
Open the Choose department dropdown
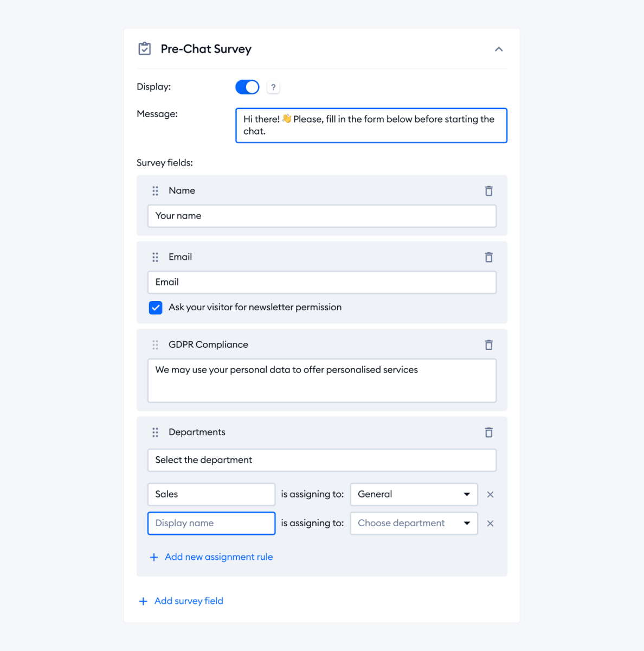pos(413,523)
